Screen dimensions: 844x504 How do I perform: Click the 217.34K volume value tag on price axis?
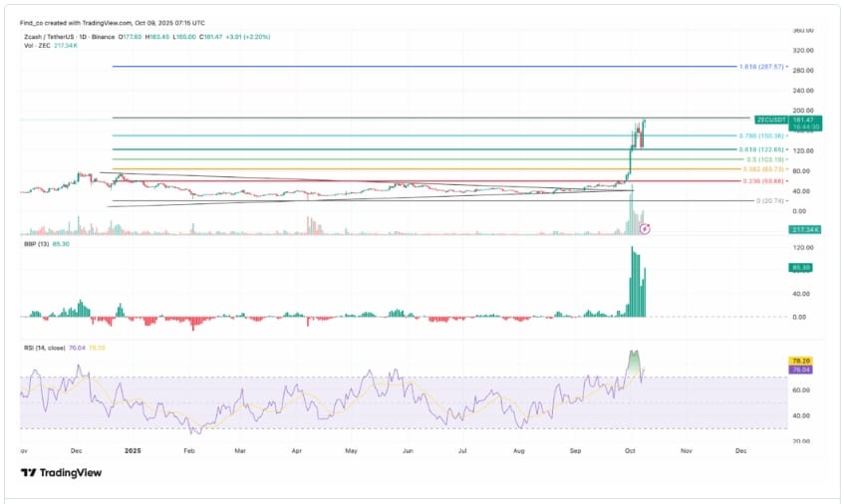point(805,230)
